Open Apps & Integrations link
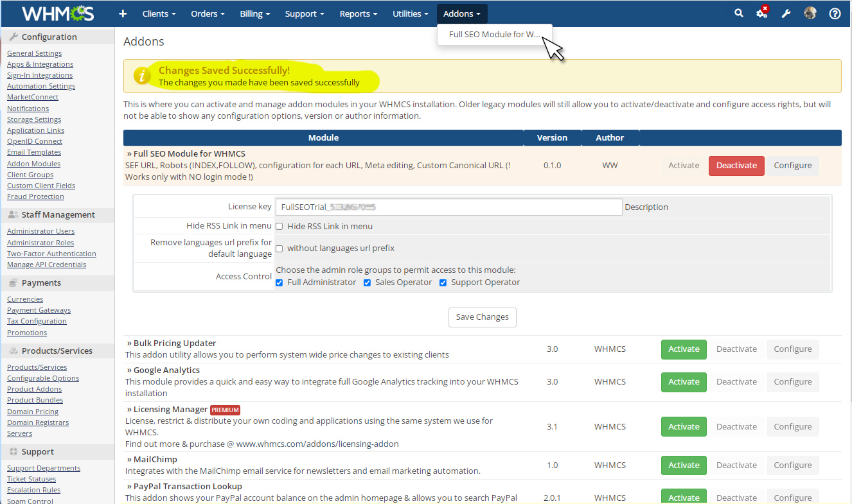 tap(40, 64)
